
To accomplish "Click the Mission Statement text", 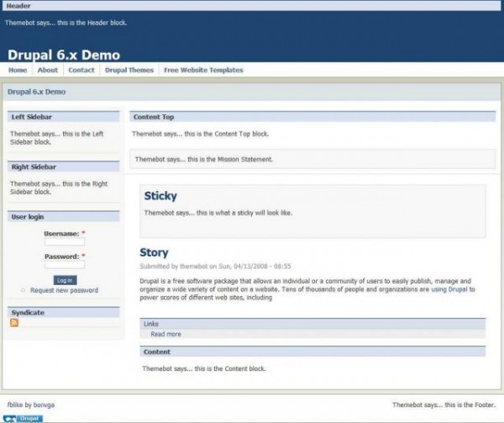I will click(204, 159).
